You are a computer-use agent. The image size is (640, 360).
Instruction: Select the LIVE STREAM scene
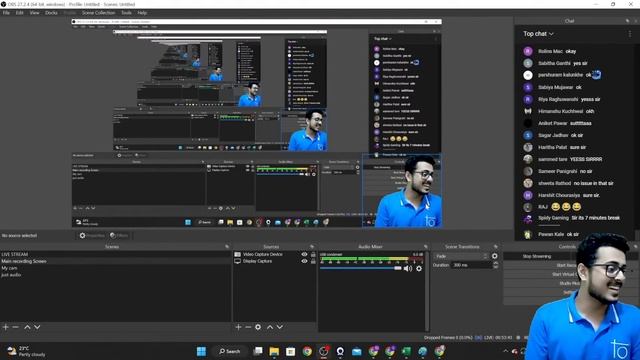pyautogui.click(x=116, y=254)
